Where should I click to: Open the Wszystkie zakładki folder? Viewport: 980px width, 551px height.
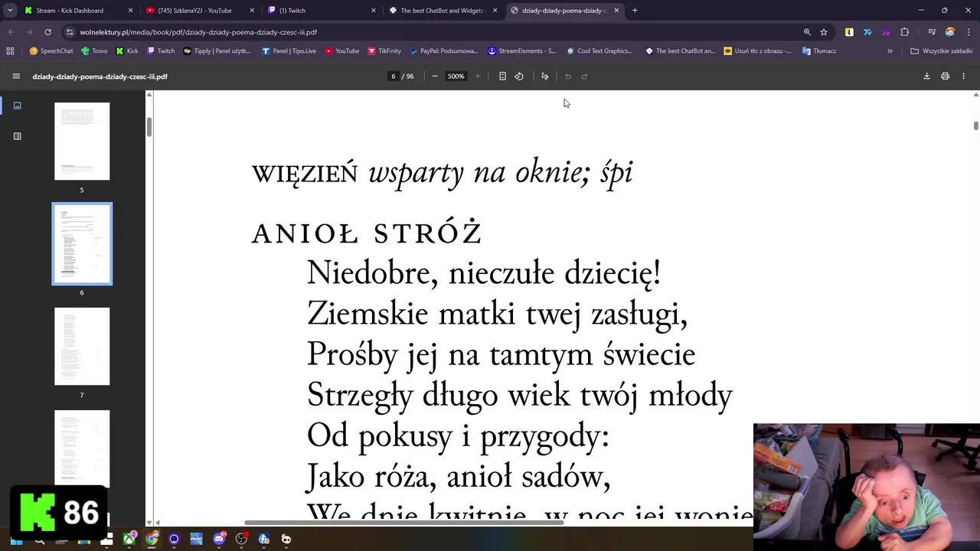[941, 51]
